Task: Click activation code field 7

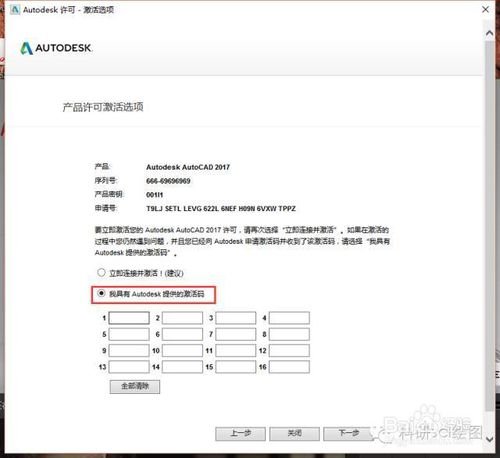Action: coord(236,334)
